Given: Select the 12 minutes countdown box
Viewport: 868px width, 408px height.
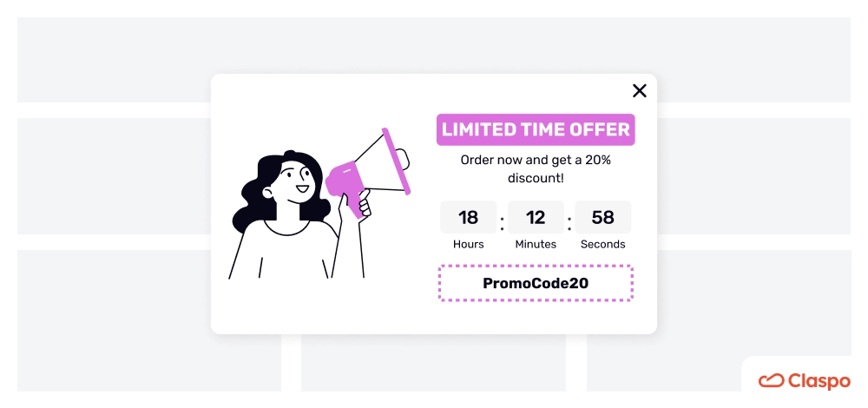Looking at the screenshot, I should pyautogui.click(x=536, y=218).
